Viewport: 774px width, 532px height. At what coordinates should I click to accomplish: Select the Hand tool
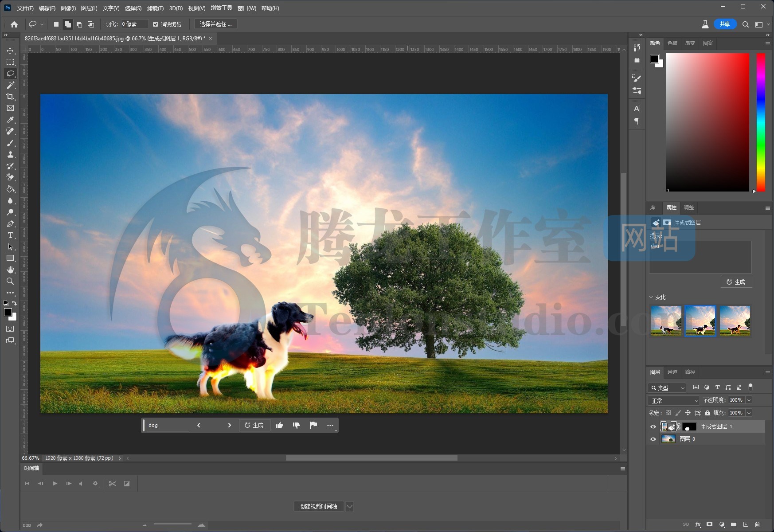10,270
